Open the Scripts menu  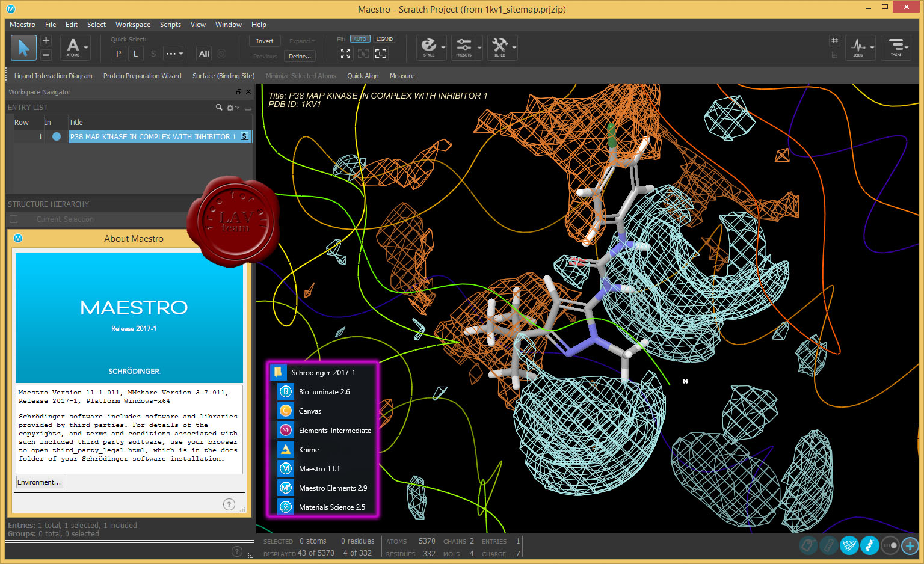point(170,25)
